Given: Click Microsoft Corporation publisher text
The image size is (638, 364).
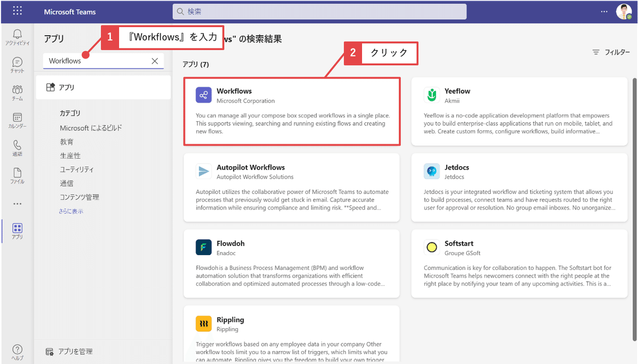Looking at the screenshot, I should coord(246,100).
